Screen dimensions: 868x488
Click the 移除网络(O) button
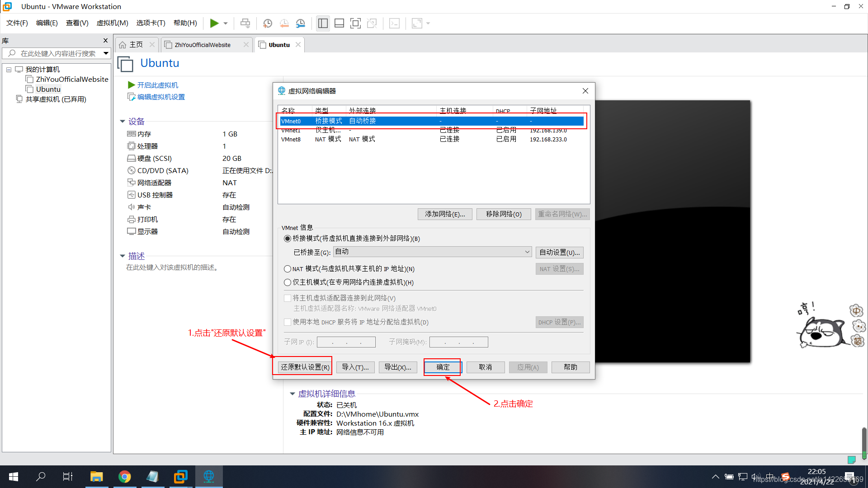coord(504,214)
